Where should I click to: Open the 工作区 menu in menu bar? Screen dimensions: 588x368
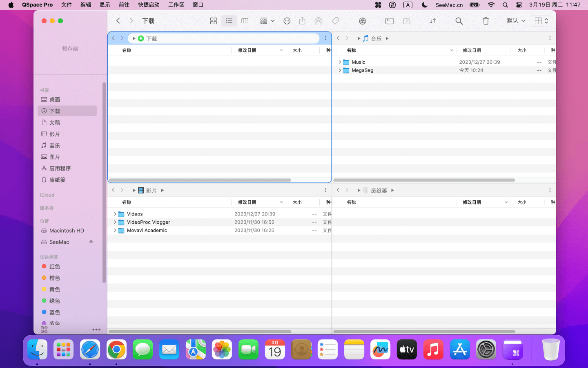pyautogui.click(x=176, y=5)
